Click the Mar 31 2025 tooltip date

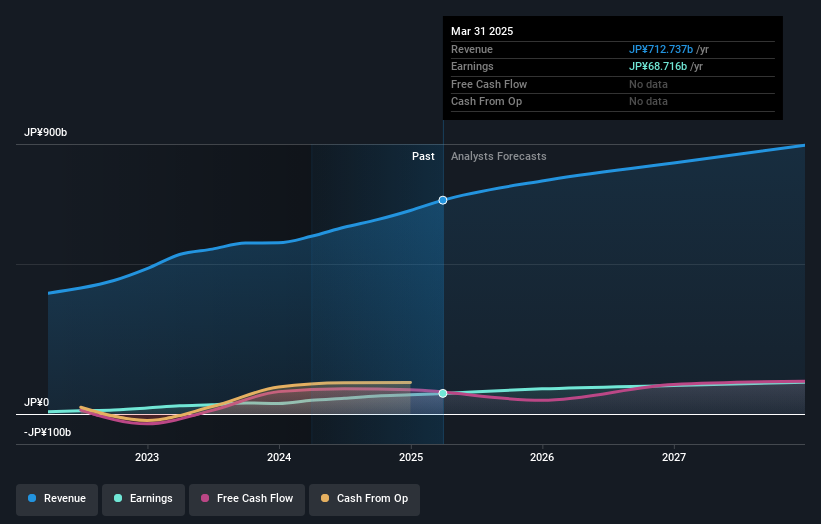pyautogui.click(x=482, y=31)
